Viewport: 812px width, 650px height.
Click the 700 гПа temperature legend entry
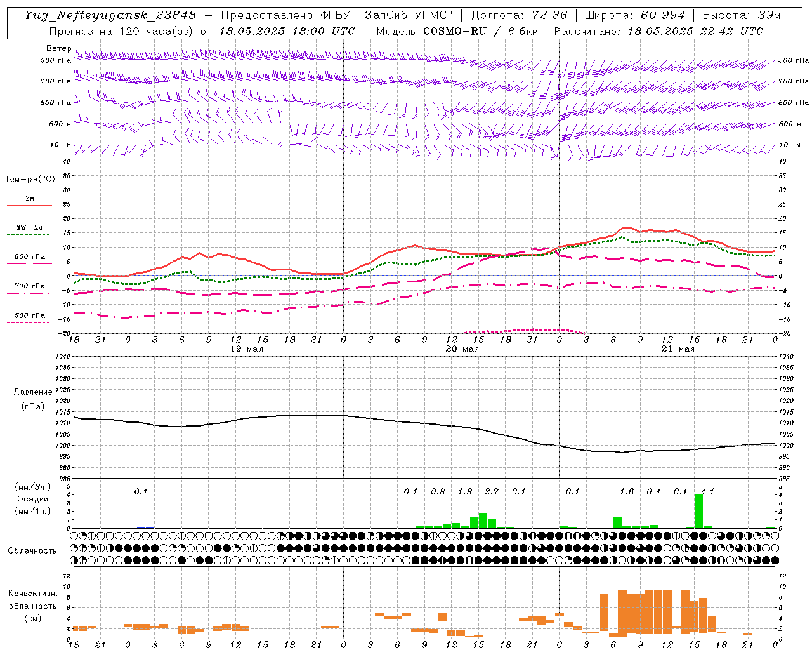tap(30, 286)
